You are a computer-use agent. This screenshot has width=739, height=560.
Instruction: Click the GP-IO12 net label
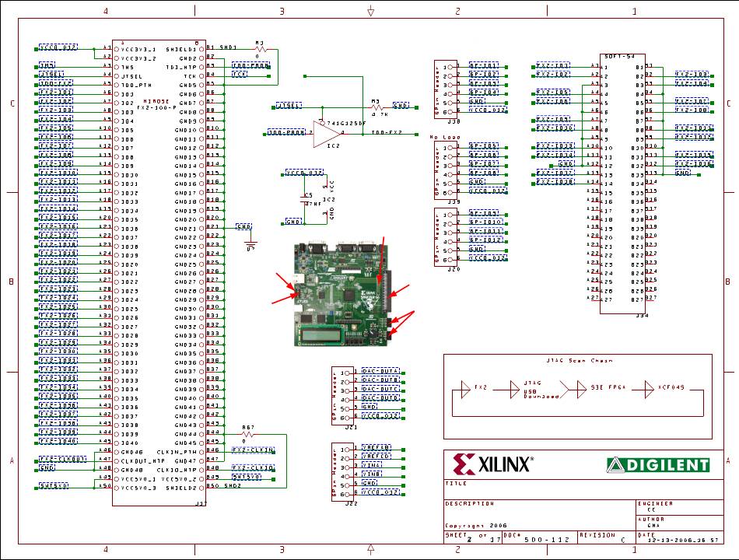coord(486,240)
